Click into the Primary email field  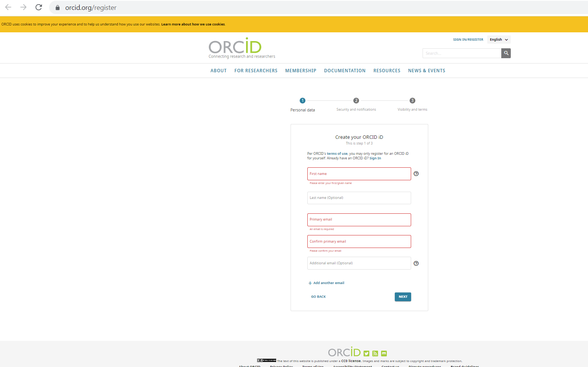[359, 220]
